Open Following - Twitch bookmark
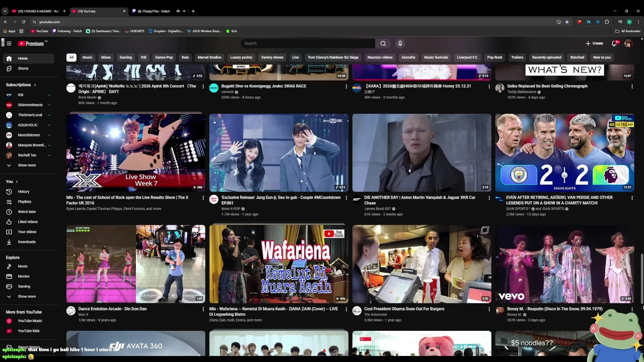644x362 pixels. tap(66, 31)
